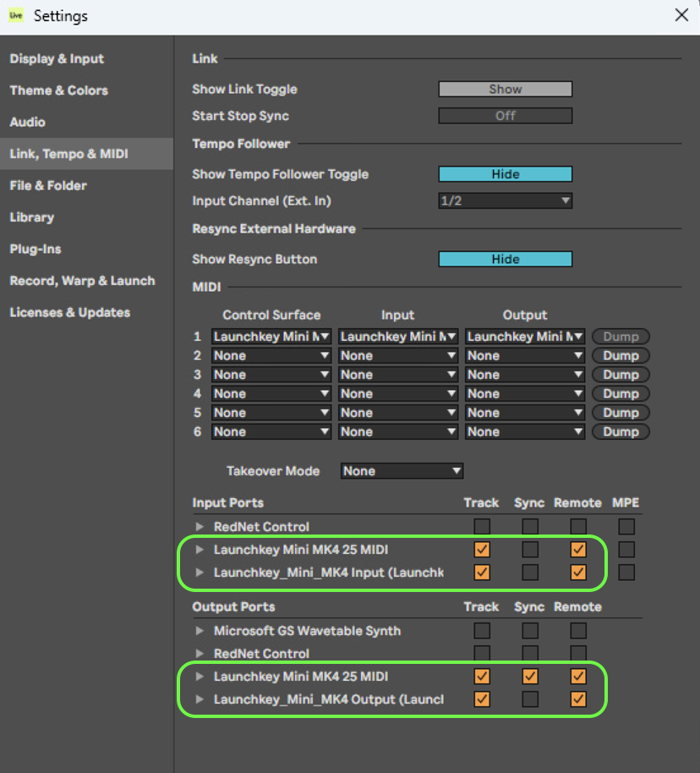Disable Remote for Launchkey_Mini_MK4 Input port

578,573
